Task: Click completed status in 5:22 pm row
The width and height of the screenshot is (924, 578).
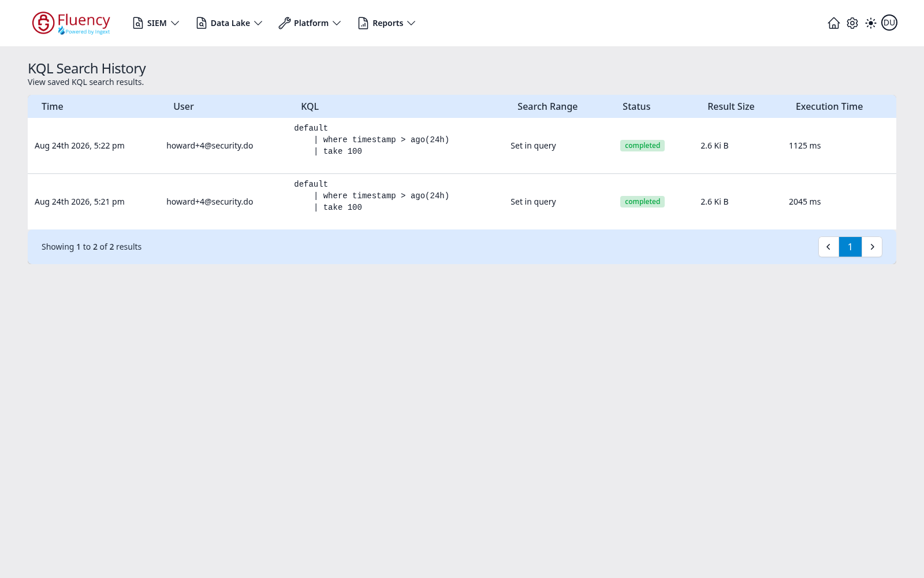Action: [x=642, y=146]
